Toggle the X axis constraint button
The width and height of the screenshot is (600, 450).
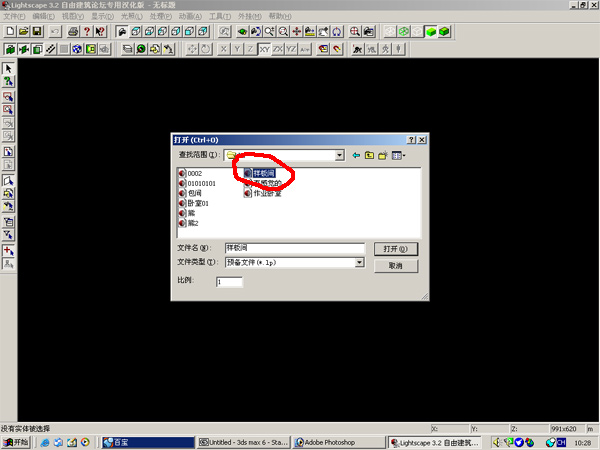click(x=224, y=49)
